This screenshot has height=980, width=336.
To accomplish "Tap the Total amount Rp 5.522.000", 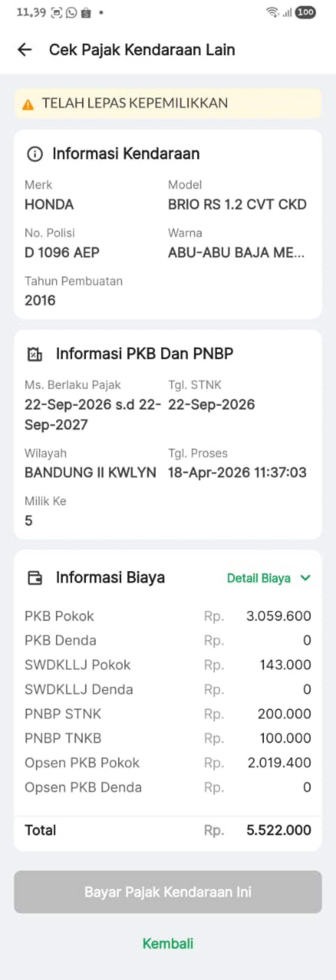I will tap(279, 830).
